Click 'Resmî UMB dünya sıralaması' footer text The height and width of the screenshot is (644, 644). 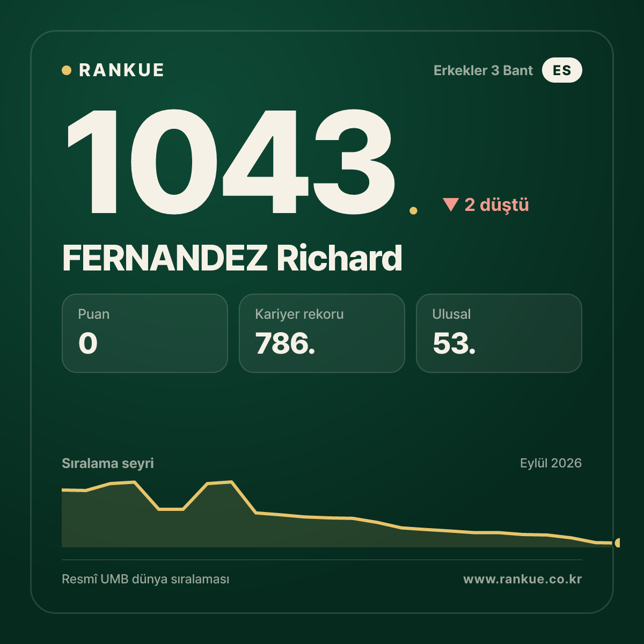tap(145, 579)
